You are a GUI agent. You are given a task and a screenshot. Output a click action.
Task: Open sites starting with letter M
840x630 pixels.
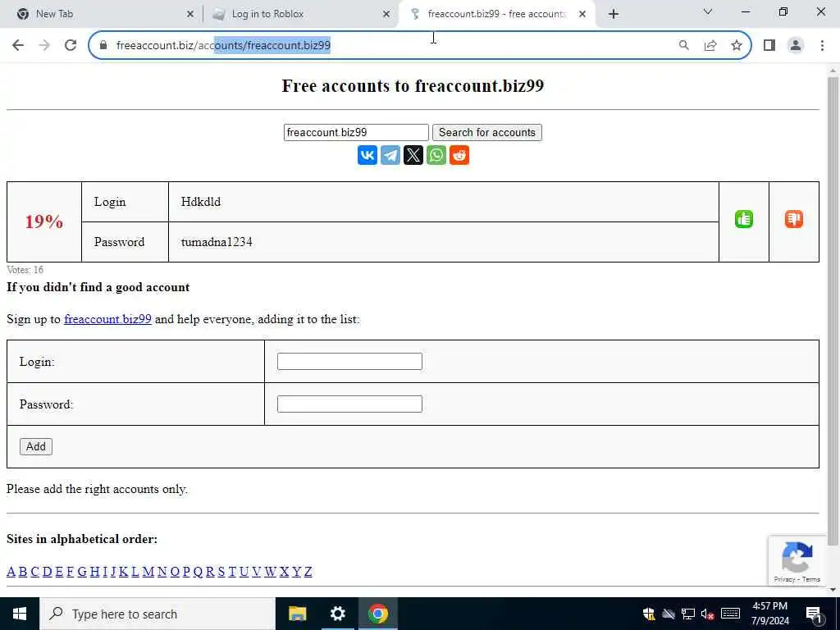[x=148, y=572]
